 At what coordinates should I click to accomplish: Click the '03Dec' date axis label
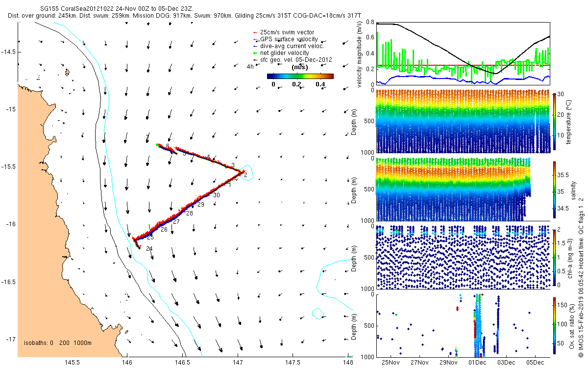click(506, 363)
